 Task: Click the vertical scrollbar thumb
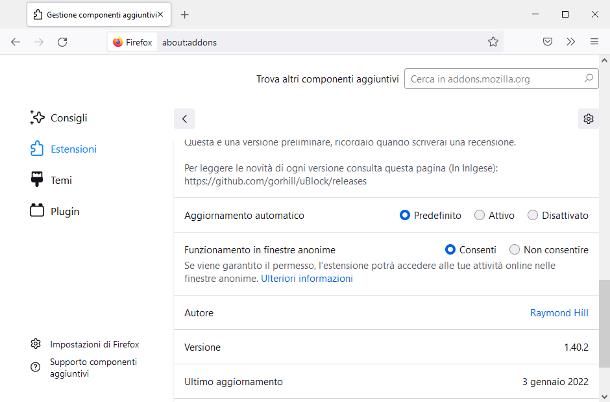[604, 324]
